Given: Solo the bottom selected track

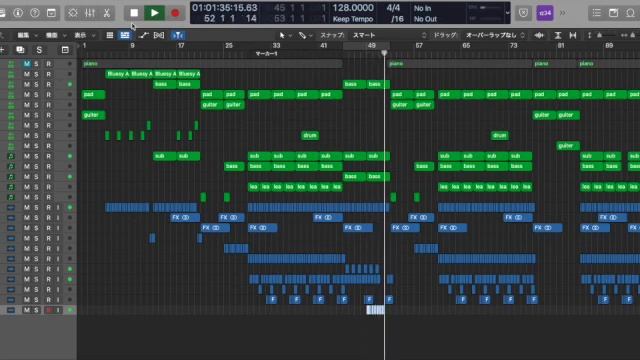Looking at the screenshot, I should pyautogui.click(x=36, y=310).
